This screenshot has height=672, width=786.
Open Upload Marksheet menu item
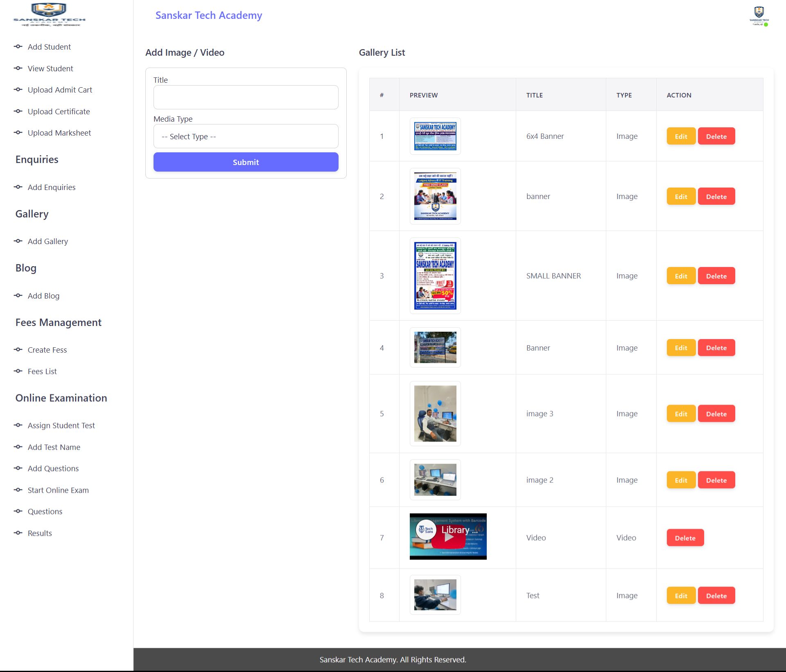59,133
